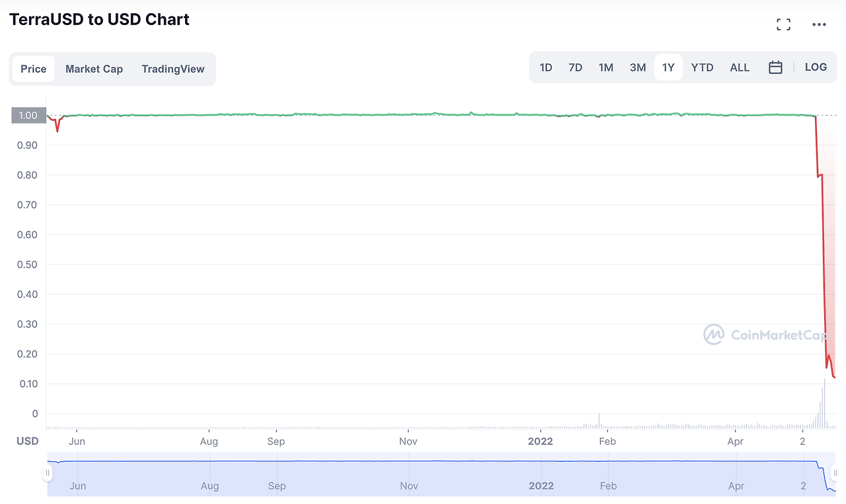Screen dimensions: 846x504
Task: Toggle LOG scale for the chart
Action: coord(816,67)
